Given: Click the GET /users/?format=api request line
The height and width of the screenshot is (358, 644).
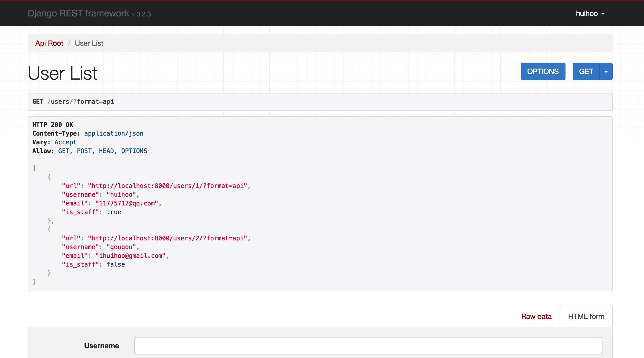Looking at the screenshot, I should (73, 102).
